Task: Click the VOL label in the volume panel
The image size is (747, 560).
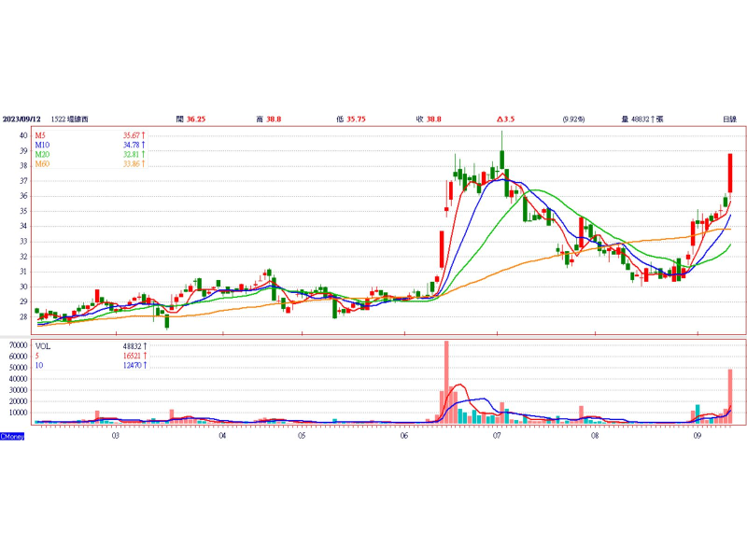Action: click(x=42, y=345)
